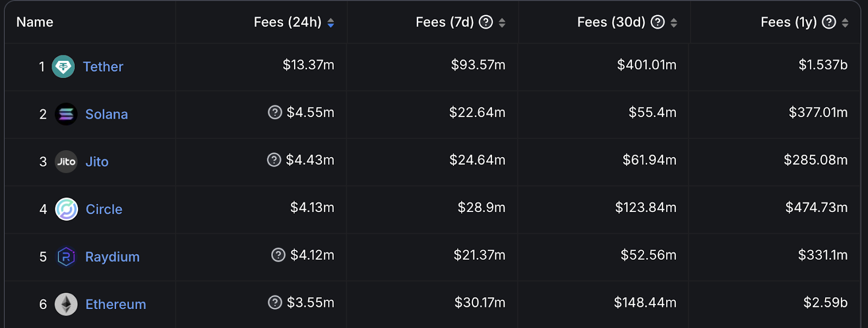The width and height of the screenshot is (868, 328).
Task: Click the Raydium logo icon
Action: point(66,257)
